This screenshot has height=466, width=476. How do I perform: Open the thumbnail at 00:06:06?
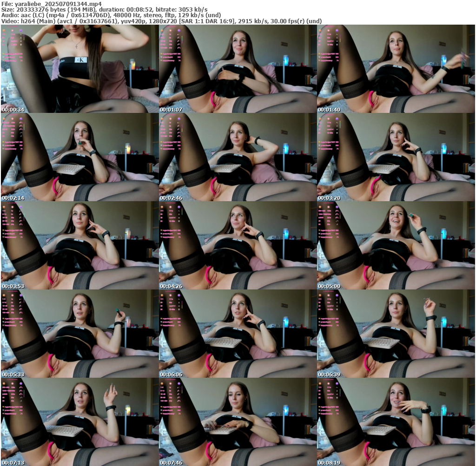[238, 334]
